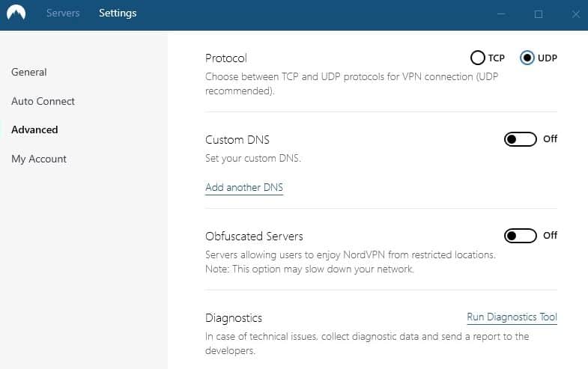588x369 pixels.
Task: Select the UDP protocol radio button
Action: tap(527, 58)
